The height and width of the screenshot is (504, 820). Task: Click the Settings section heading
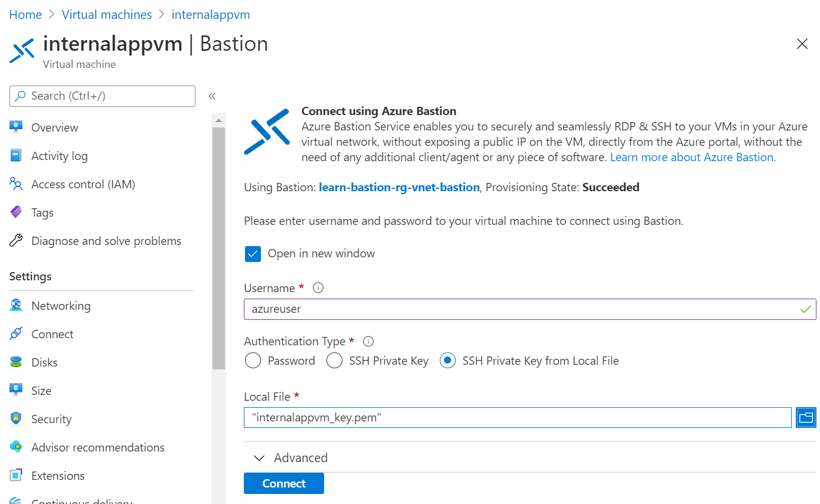[x=31, y=276]
